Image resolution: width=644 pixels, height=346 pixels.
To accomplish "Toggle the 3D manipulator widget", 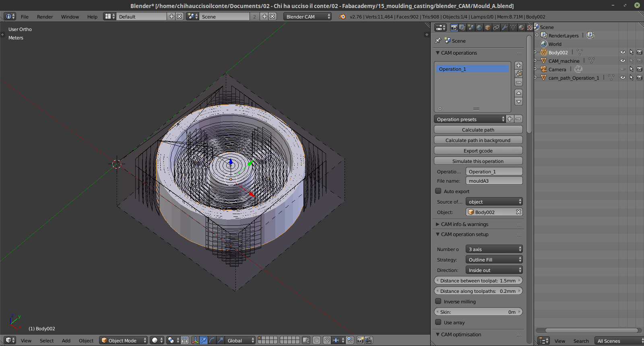I will [x=195, y=340].
